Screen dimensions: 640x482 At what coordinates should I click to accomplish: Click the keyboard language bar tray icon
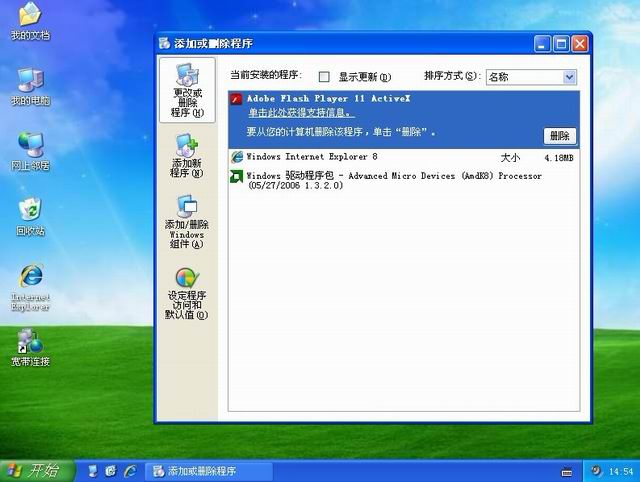click(x=567, y=472)
